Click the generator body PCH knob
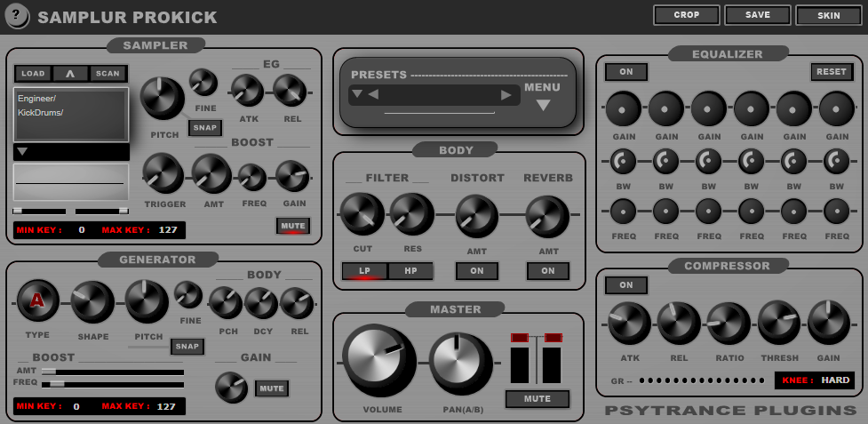This screenshot has width=868, height=424. (226, 303)
